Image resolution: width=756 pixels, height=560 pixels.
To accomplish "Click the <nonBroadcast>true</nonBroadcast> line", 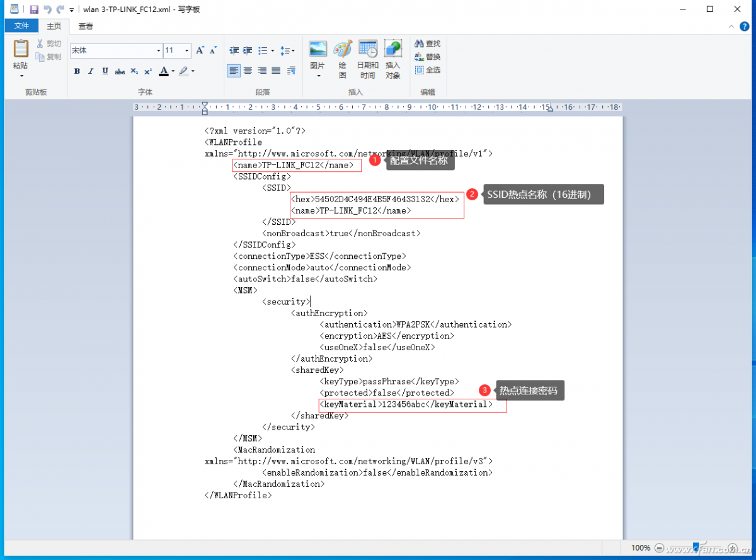I will click(x=341, y=233).
